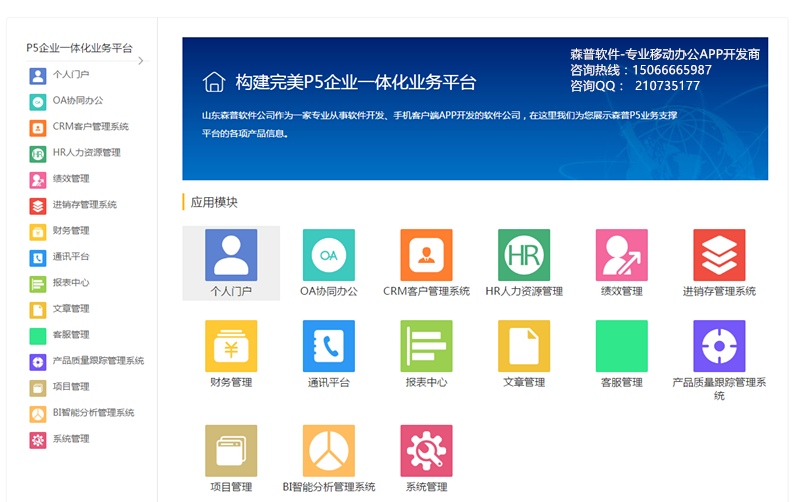Click the home icon in the banner
Viewport: 800px width, 502px height.
pyautogui.click(x=214, y=82)
